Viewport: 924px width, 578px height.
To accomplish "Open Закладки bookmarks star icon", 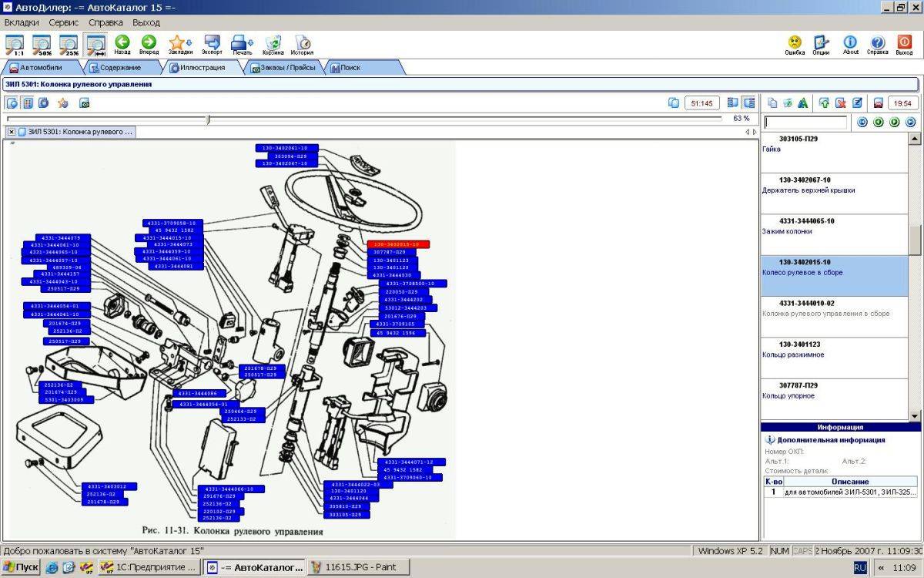I will [x=177, y=44].
